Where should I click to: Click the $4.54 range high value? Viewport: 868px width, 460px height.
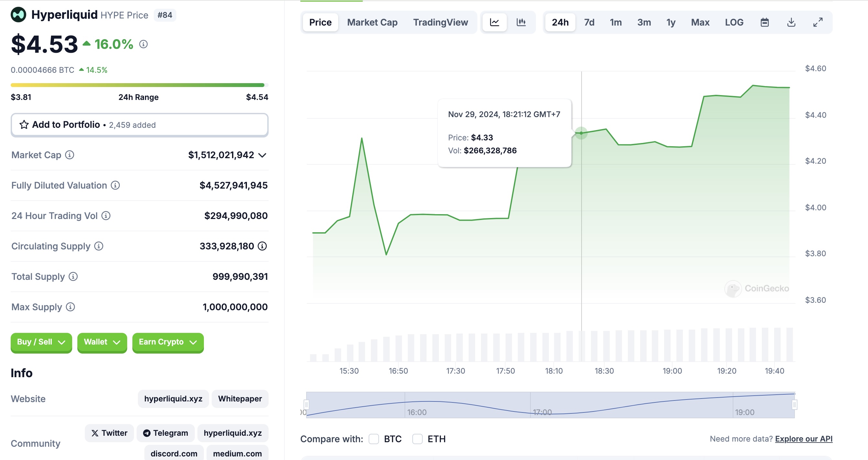click(x=257, y=97)
